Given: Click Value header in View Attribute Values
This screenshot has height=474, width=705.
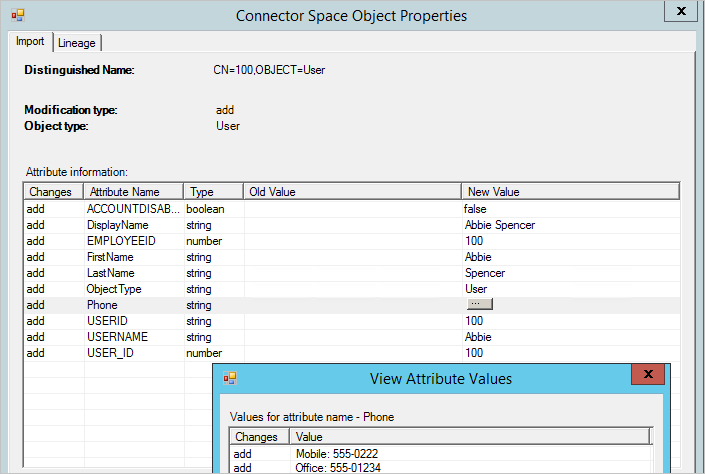Looking at the screenshot, I should click(x=470, y=437).
